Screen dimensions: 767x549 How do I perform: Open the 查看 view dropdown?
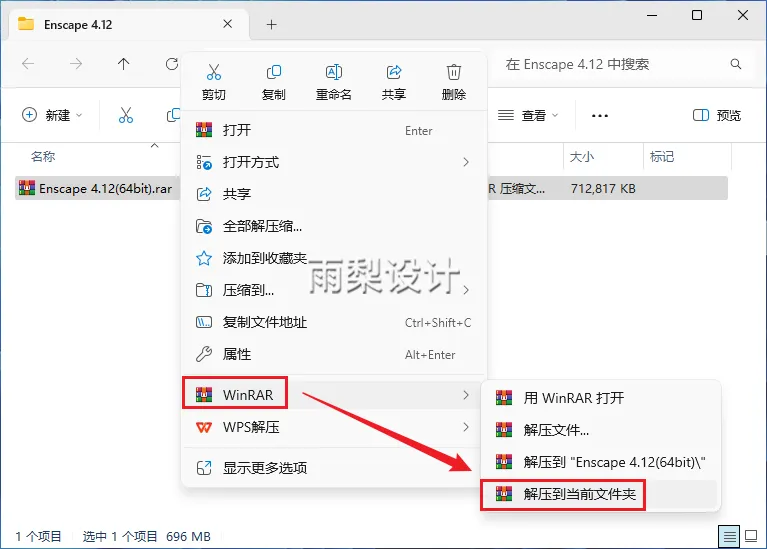click(528, 115)
